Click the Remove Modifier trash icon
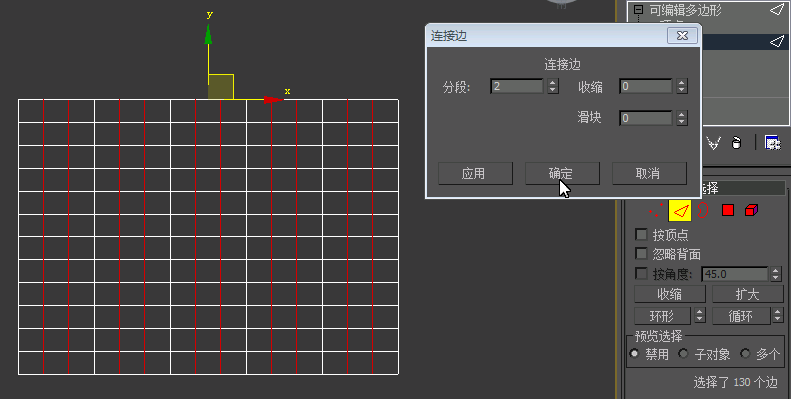The image size is (791, 399). [737, 143]
